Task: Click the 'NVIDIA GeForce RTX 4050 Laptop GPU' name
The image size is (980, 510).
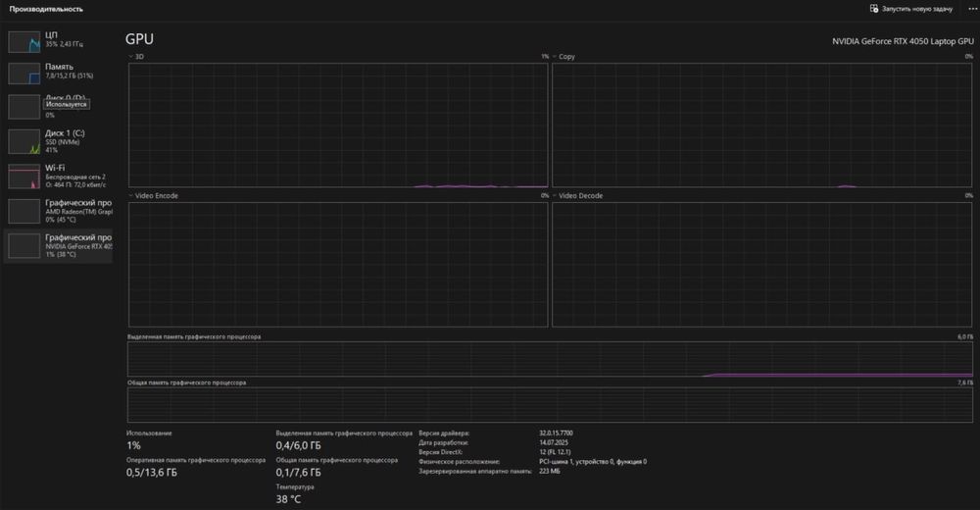Action: (903, 41)
